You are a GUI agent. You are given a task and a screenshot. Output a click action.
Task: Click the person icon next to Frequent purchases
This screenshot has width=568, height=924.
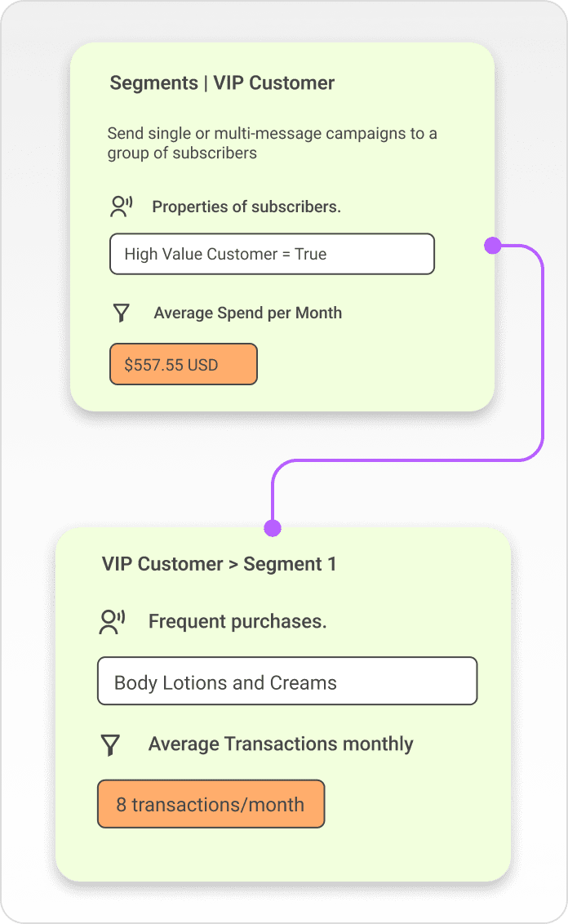pyautogui.click(x=110, y=622)
